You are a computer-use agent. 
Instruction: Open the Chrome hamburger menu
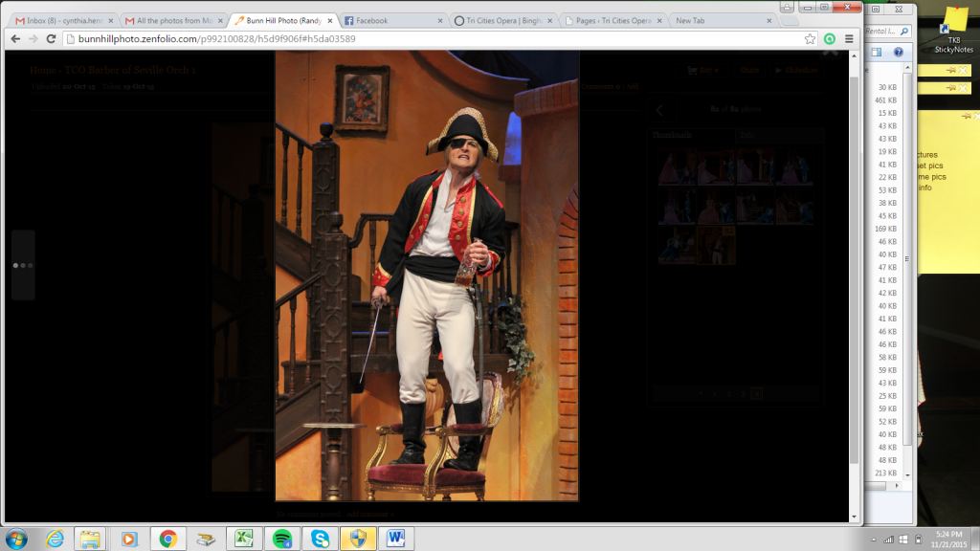(x=849, y=38)
